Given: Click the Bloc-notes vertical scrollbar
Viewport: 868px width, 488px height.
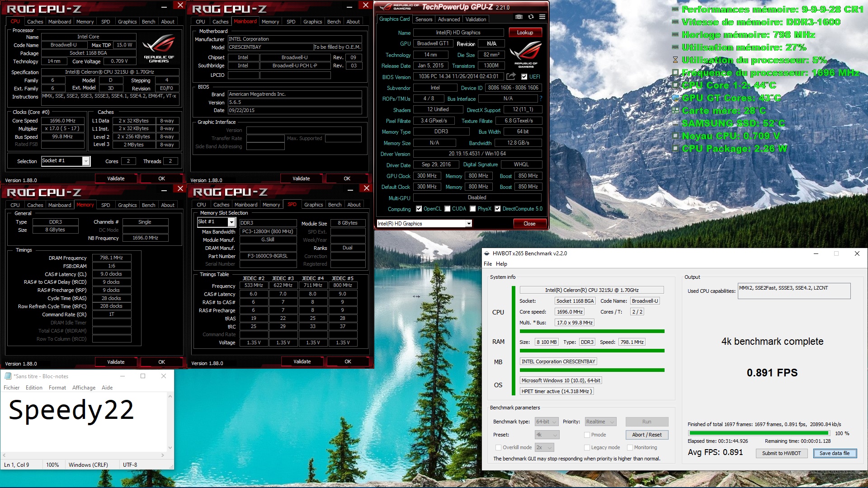Looking at the screenshot, I should point(170,422).
